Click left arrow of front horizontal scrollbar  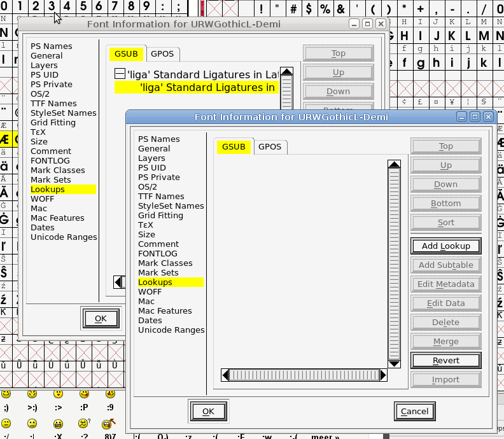(x=225, y=375)
